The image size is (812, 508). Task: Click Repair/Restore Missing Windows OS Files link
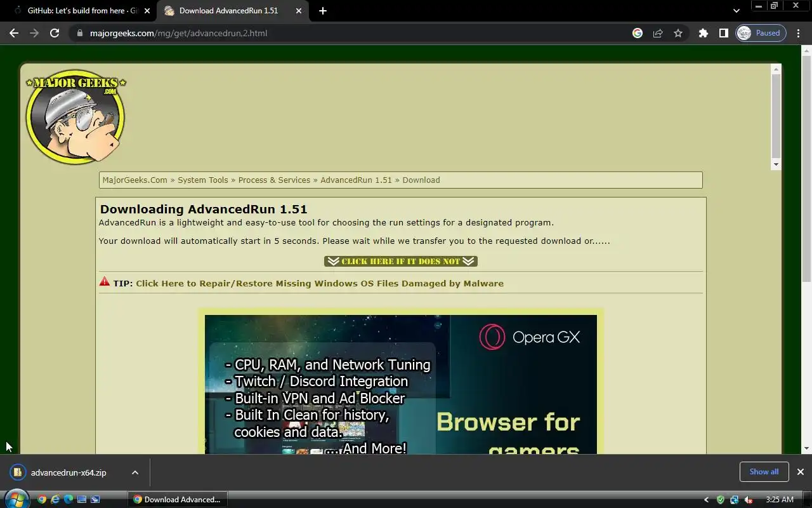(x=320, y=283)
